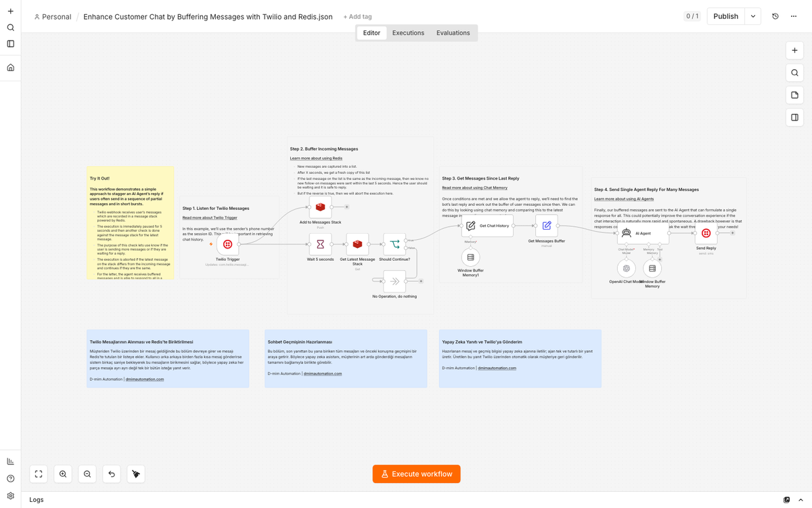Click plus handle after Add to Messages Stack
The width and height of the screenshot is (812, 508).
coord(347,207)
